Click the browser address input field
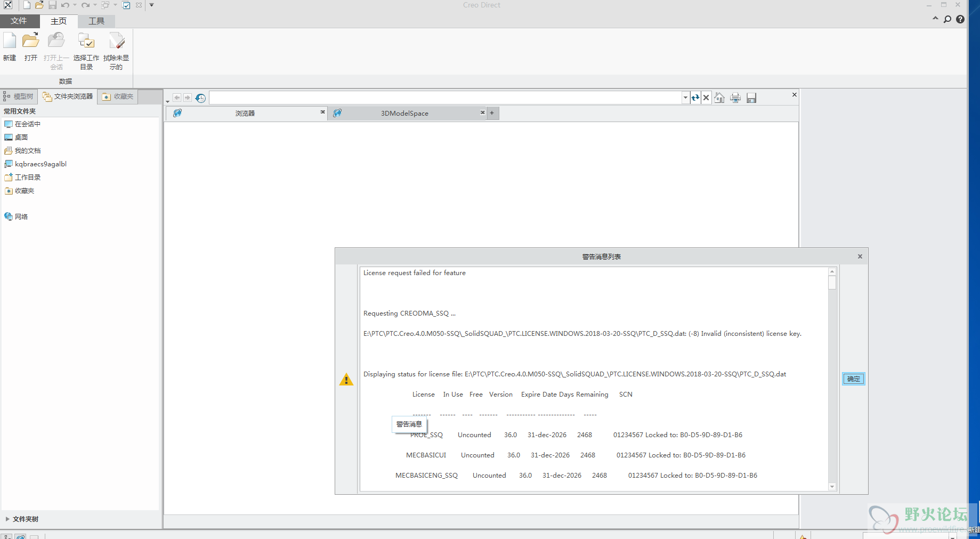 pyautogui.click(x=446, y=98)
